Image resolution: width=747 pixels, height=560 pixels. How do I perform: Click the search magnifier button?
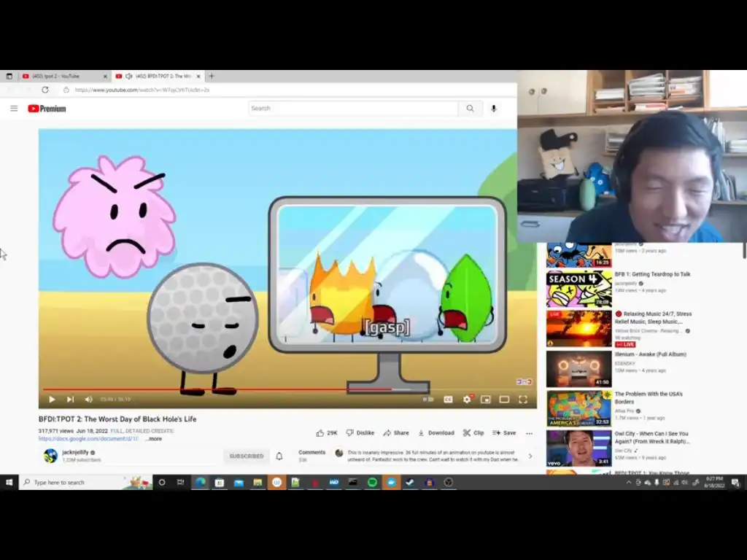471,109
